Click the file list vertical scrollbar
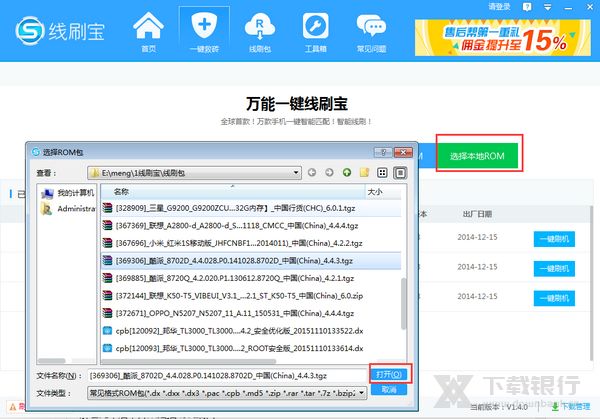Screen dimensions: 600x419 pyautogui.click(x=403, y=303)
